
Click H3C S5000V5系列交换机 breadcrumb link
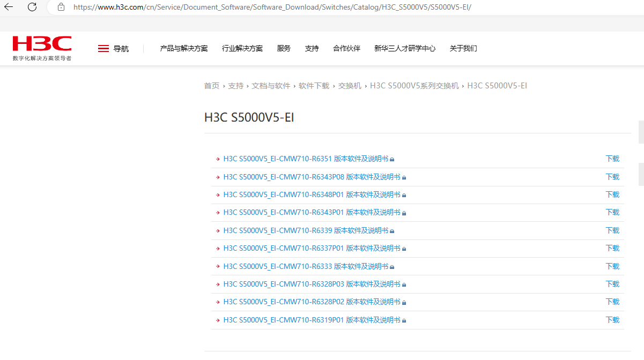[x=414, y=86]
